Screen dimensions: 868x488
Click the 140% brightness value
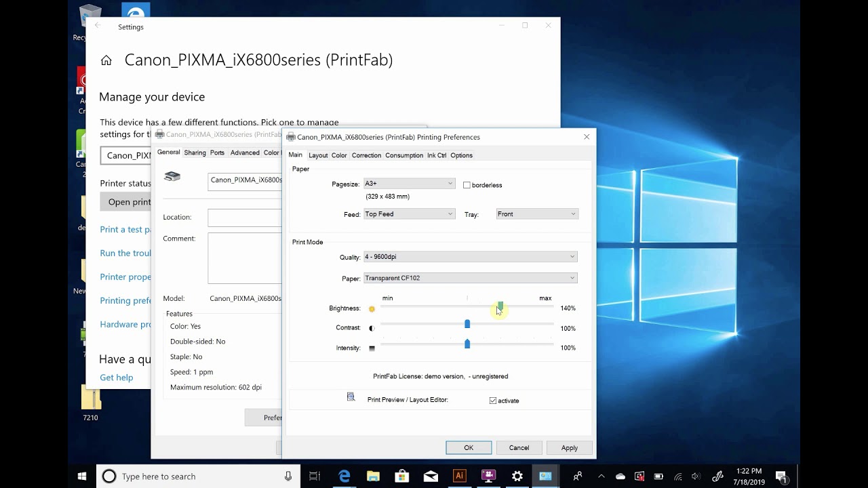[568, 308]
